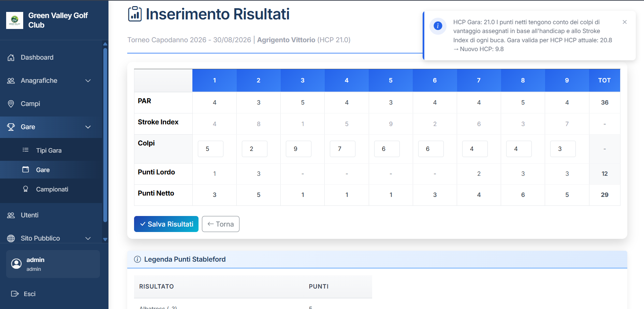
Task: Expand the Sito Pubblico chevron
Action: 88,238
